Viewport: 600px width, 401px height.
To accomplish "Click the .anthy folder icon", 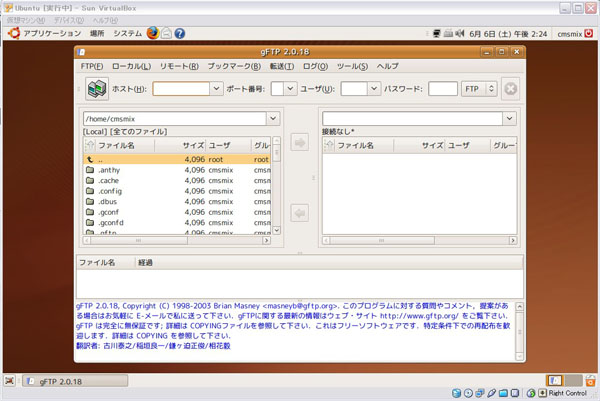I will click(90, 170).
